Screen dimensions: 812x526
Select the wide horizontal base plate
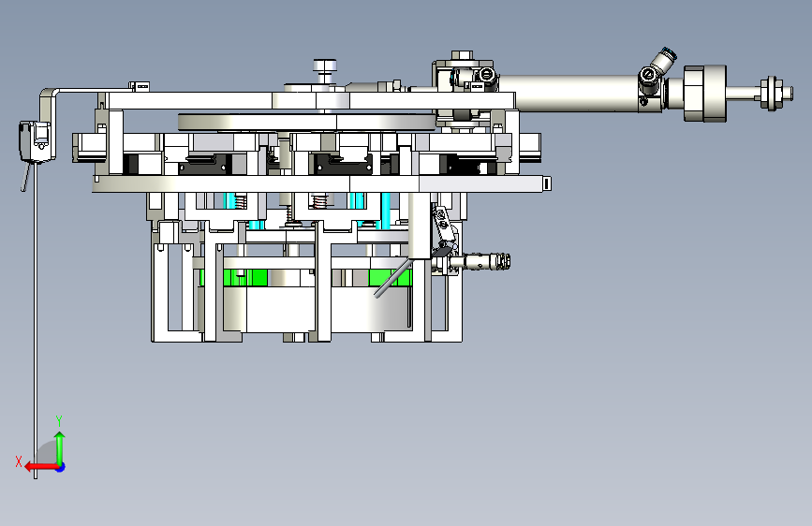pos(318,183)
